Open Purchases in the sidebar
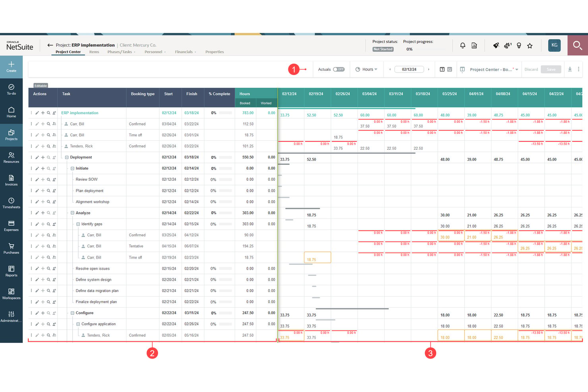 (x=11, y=248)
